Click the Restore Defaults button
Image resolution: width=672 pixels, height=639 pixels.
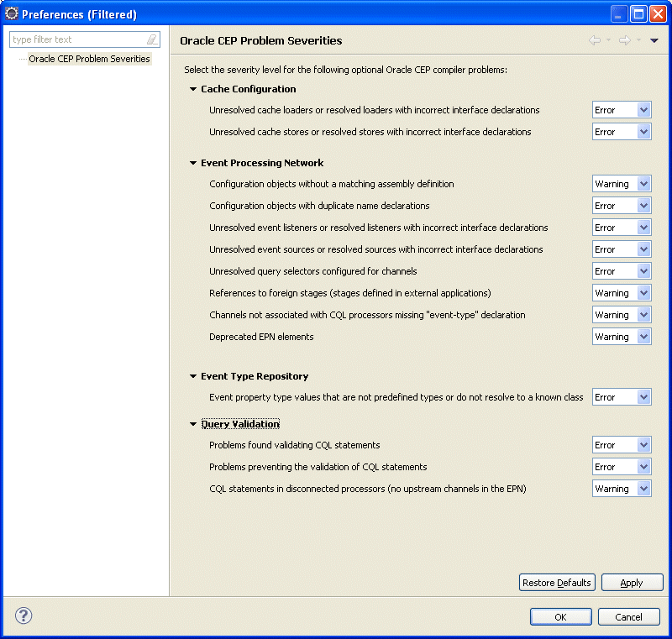557,583
